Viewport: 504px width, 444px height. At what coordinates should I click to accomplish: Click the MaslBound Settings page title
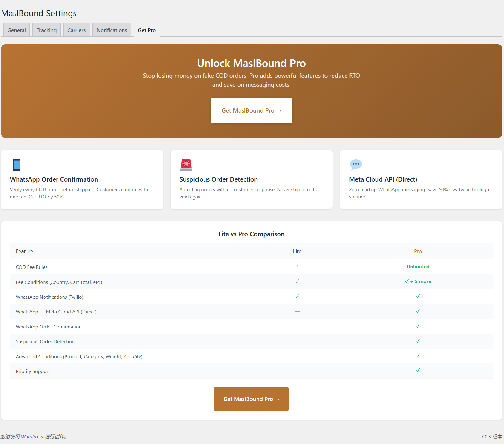(x=39, y=13)
